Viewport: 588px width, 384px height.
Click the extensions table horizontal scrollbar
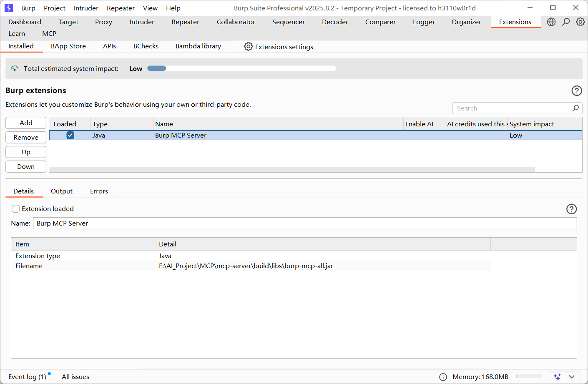coord(292,169)
